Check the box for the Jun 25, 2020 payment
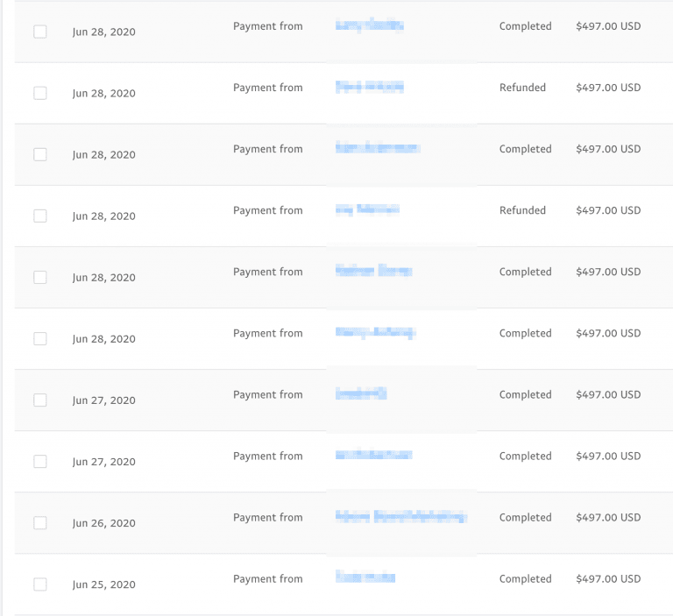673x616 pixels. (40, 584)
